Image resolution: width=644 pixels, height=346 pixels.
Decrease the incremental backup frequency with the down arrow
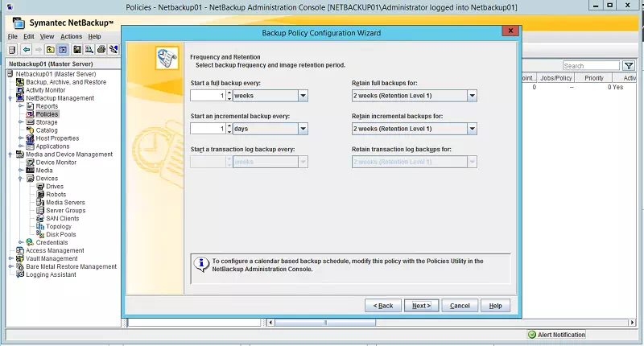229,132
